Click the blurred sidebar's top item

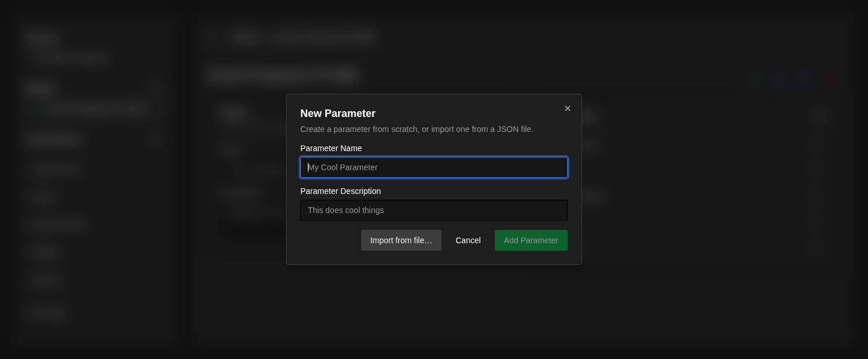coord(42,39)
